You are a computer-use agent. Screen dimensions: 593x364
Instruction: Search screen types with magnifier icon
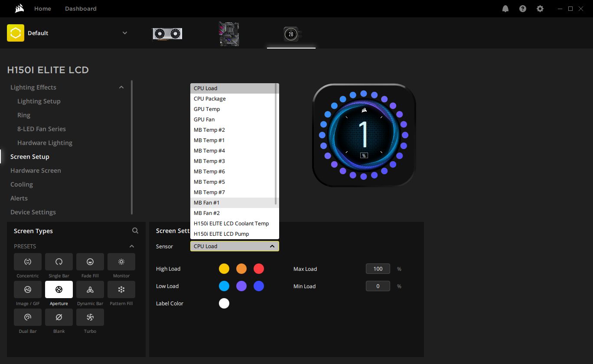[135, 231]
